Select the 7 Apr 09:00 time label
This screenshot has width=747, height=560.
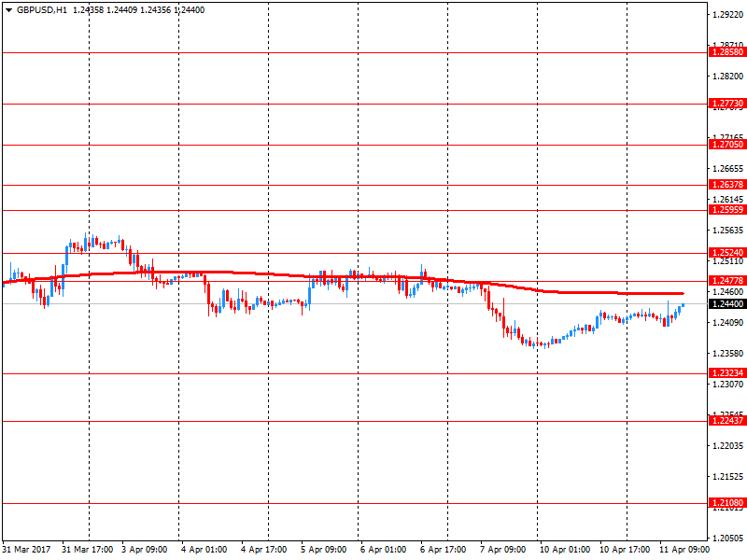502,550
